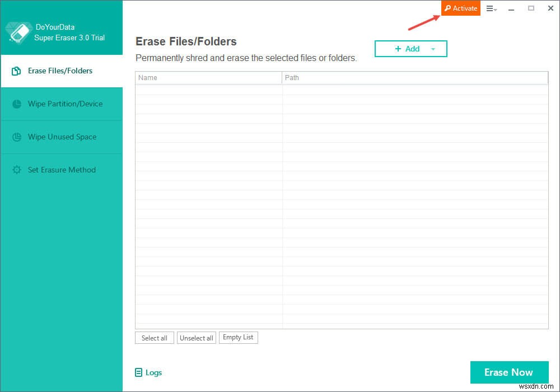560x392 pixels.
Task: Open Set Erasure Method settings
Action: (16, 170)
